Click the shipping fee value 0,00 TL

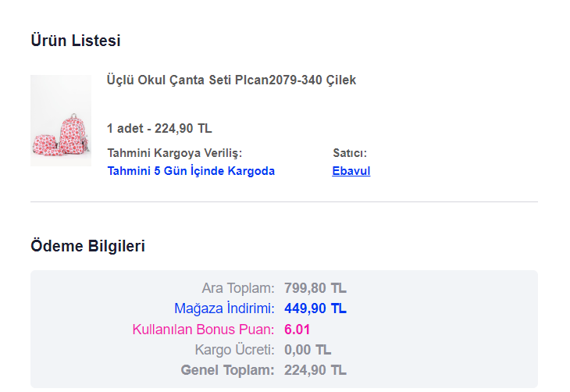point(308,350)
